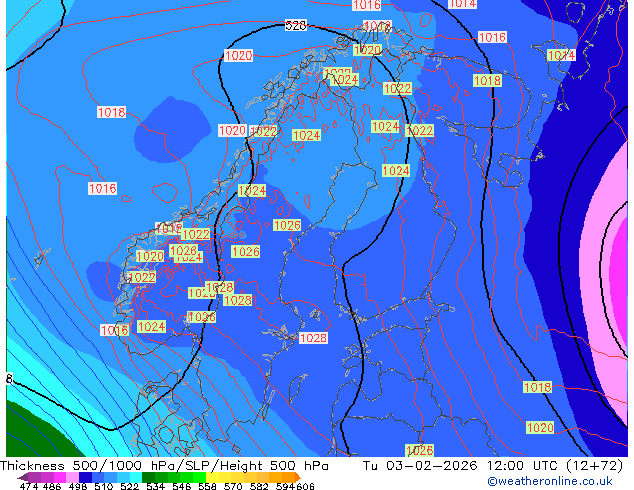Click the legend value 510
Viewport: 634px width, 490px height.
(104, 486)
